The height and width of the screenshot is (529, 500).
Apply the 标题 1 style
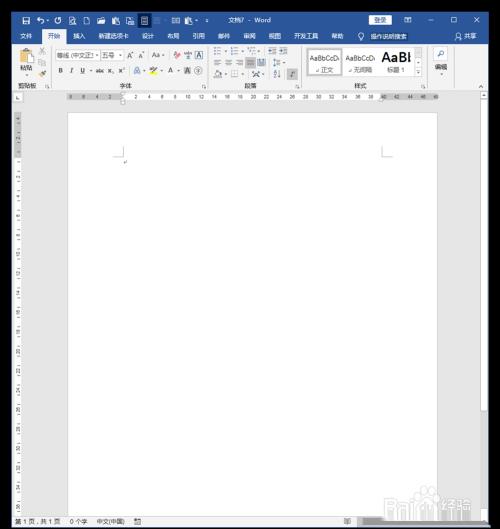(396, 62)
